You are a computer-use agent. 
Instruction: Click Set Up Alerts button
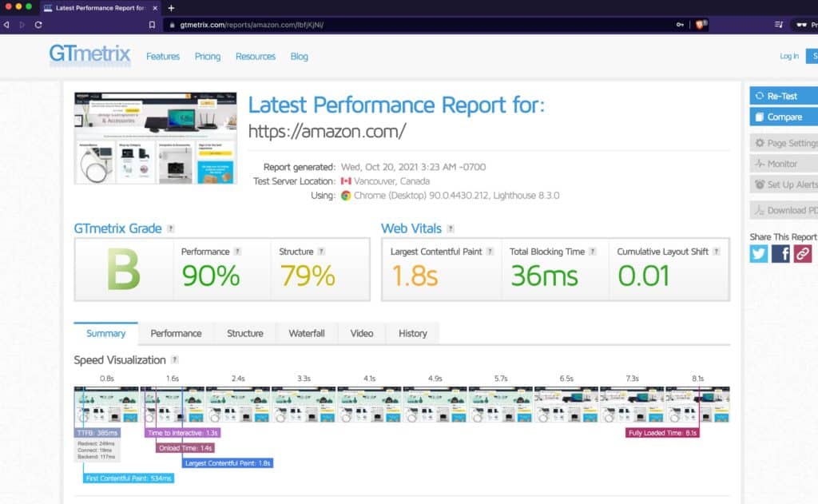784,185
